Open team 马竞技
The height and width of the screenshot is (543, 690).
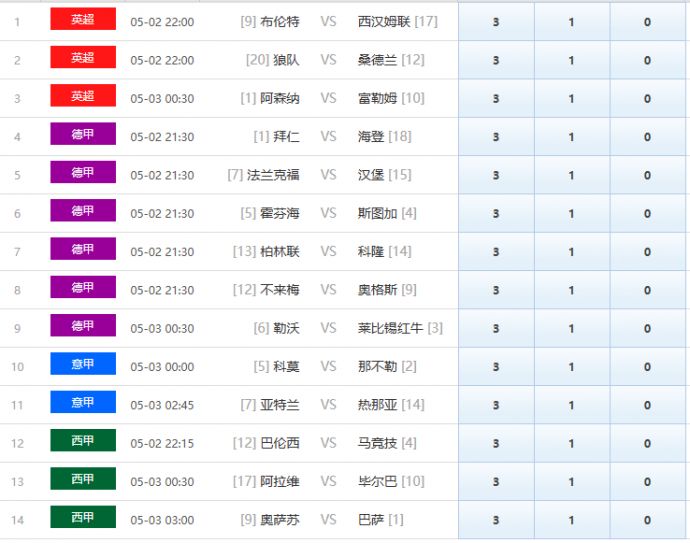pyautogui.click(x=378, y=443)
